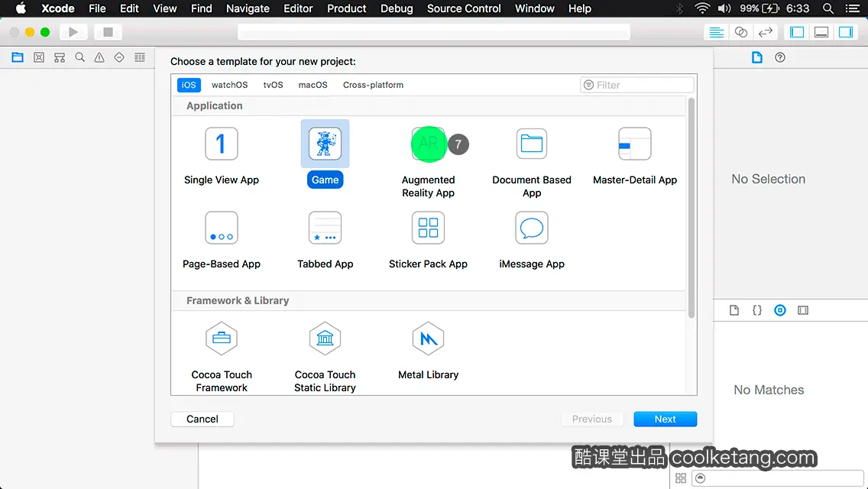Open the Notification Center icon
Screen dimensions: 868x489
[853, 8]
